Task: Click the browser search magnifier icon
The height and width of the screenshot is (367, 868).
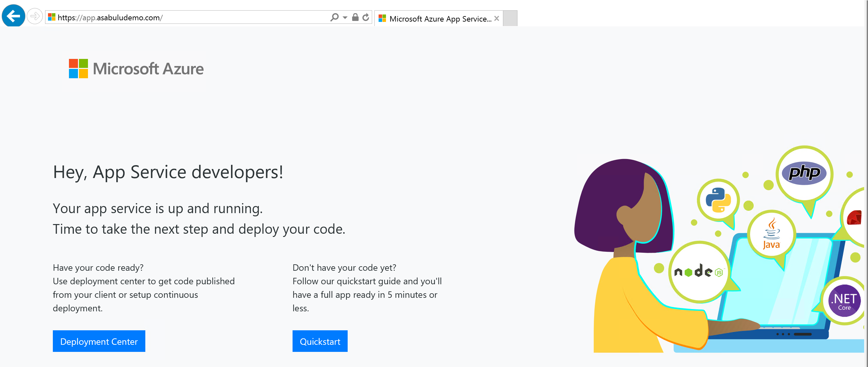Action: point(333,17)
